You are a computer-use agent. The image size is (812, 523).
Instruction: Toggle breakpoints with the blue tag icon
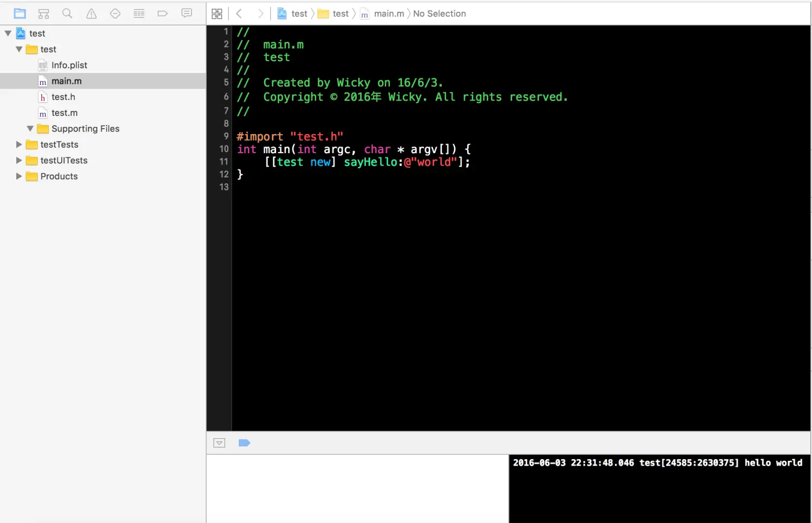click(244, 443)
